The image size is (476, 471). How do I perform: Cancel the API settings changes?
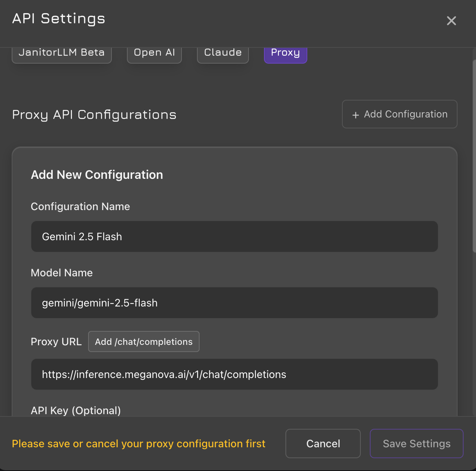click(323, 444)
